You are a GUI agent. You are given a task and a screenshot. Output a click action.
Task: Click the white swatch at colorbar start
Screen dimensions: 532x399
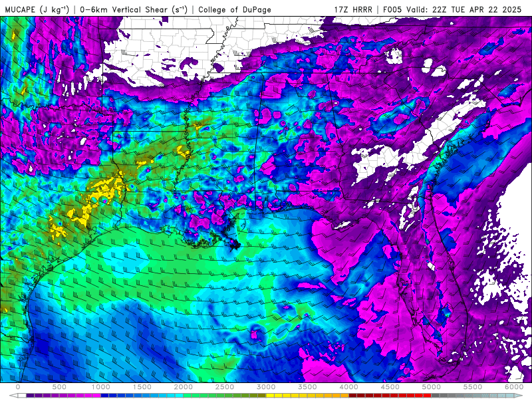click(22, 395)
